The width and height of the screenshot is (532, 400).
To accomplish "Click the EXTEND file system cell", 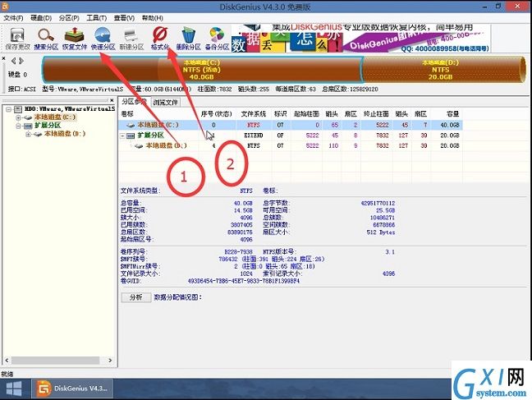I will point(254,136).
